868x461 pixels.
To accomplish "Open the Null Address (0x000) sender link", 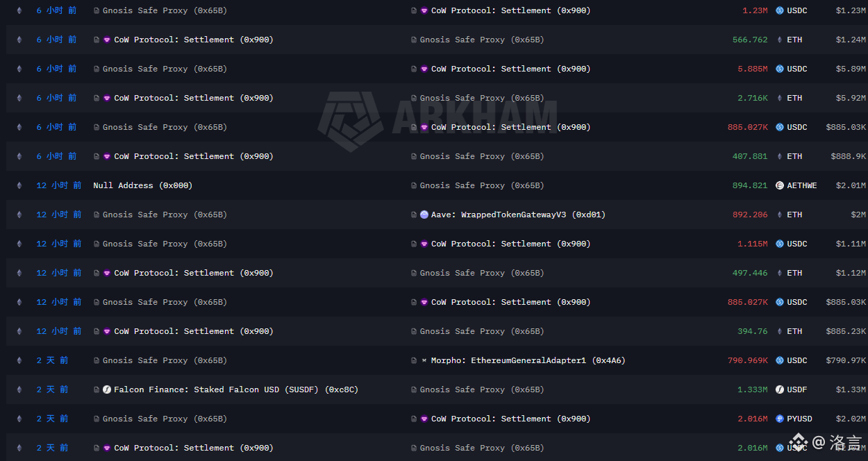I will click(x=142, y=185).
